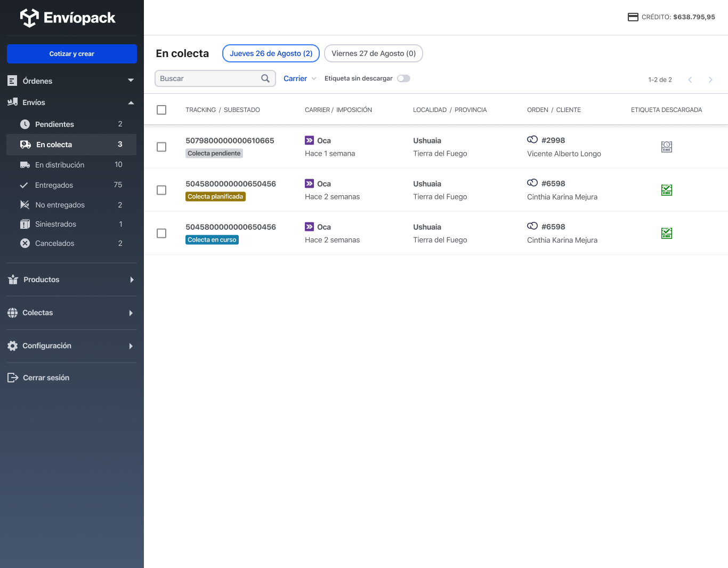Expand the Colectas submenu arrow

pyautogui.click(x=131, y=313)
